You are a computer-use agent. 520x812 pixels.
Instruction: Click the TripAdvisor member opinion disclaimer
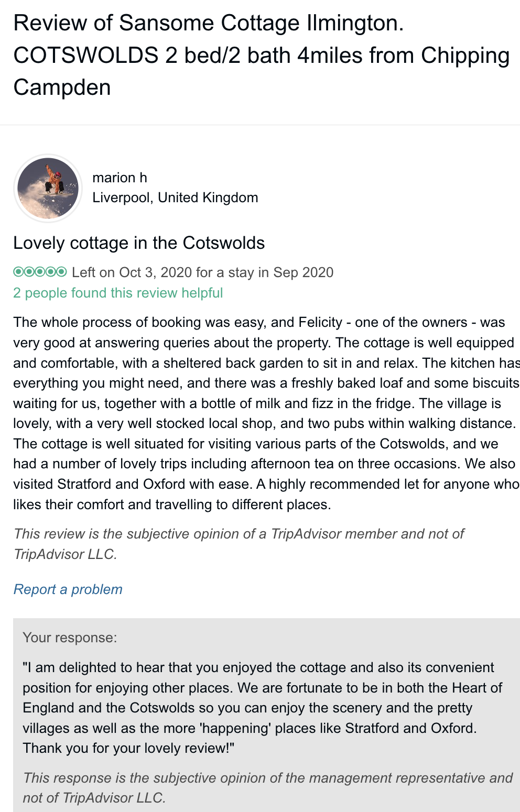click(239, 544)
